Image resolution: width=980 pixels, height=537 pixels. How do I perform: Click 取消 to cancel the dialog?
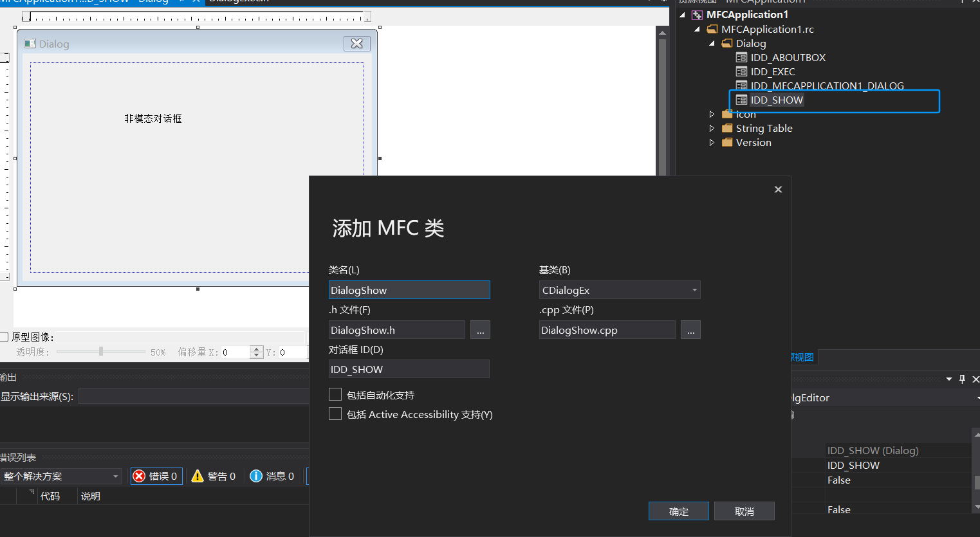[744, 511]
